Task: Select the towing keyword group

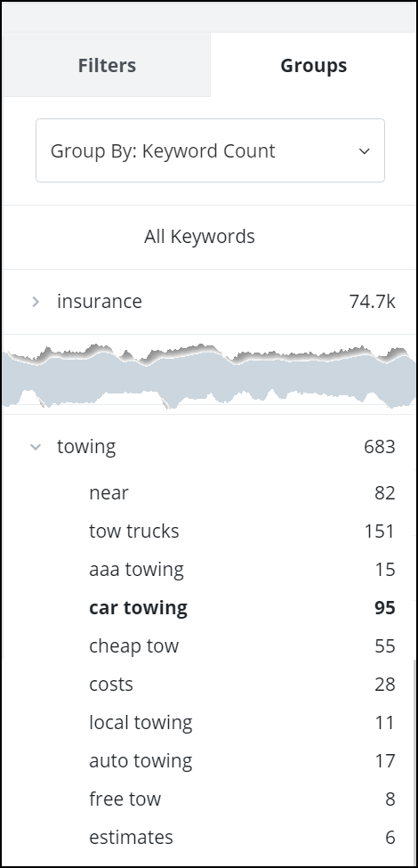Action: (209, 447)
